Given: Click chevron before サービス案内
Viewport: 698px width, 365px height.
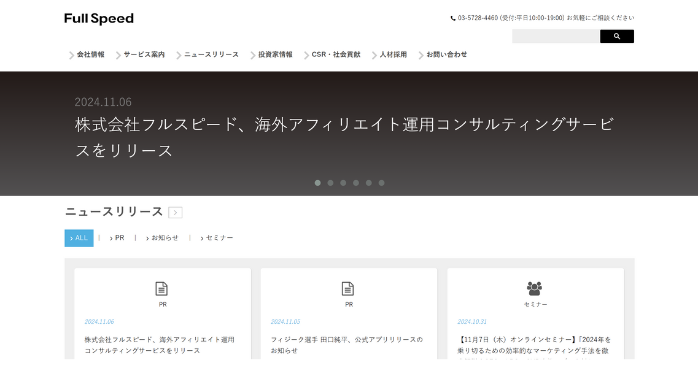Looking at the screenshot, I should pos(118,55).
